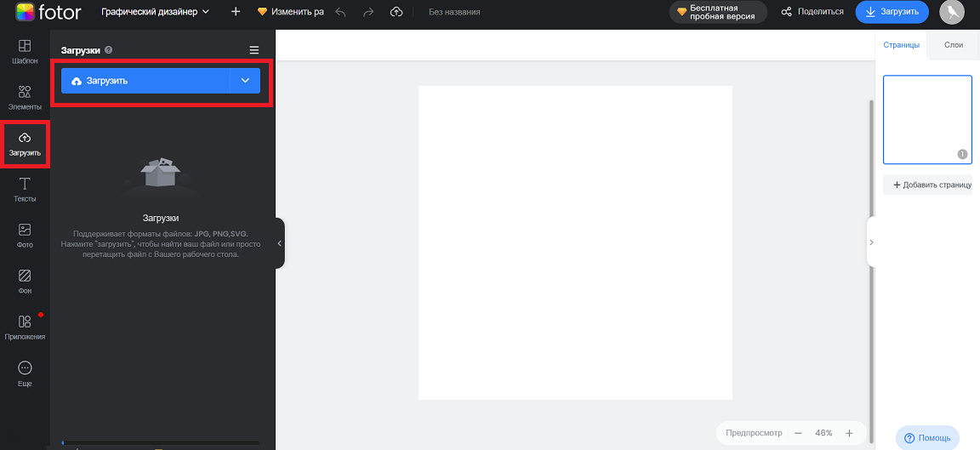
Task: Open Графический дизайнер dropdown
Action: (156, 12)
